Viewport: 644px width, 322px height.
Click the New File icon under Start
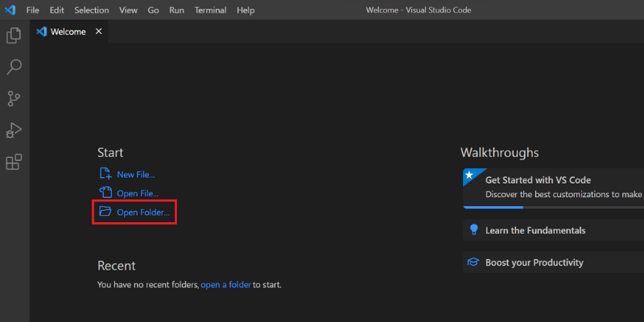point(105,174)
